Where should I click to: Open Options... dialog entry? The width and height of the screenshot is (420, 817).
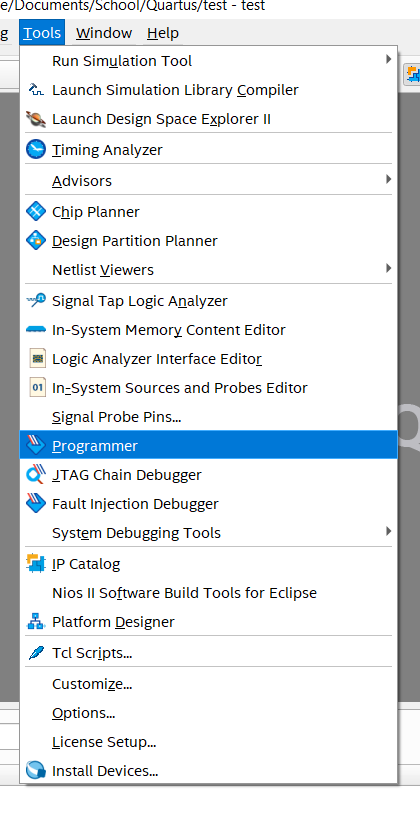pos(208,713)
